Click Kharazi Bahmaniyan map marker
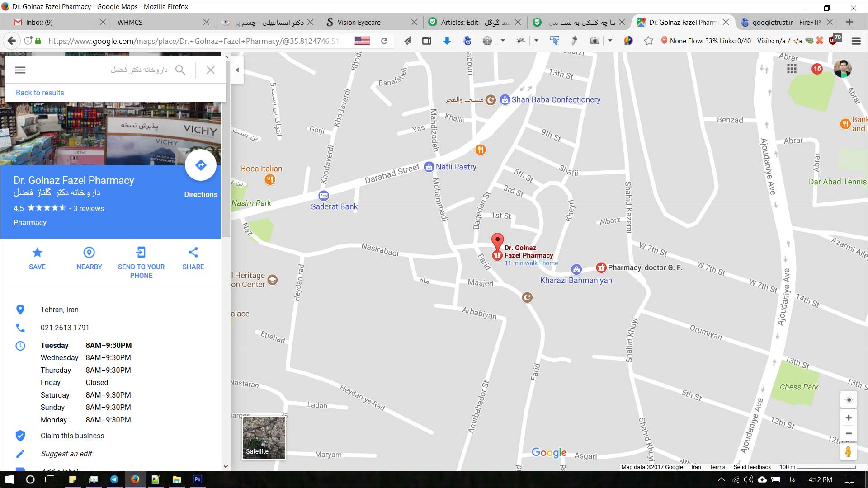Screen dimensions: 868x488 point(576,269)
